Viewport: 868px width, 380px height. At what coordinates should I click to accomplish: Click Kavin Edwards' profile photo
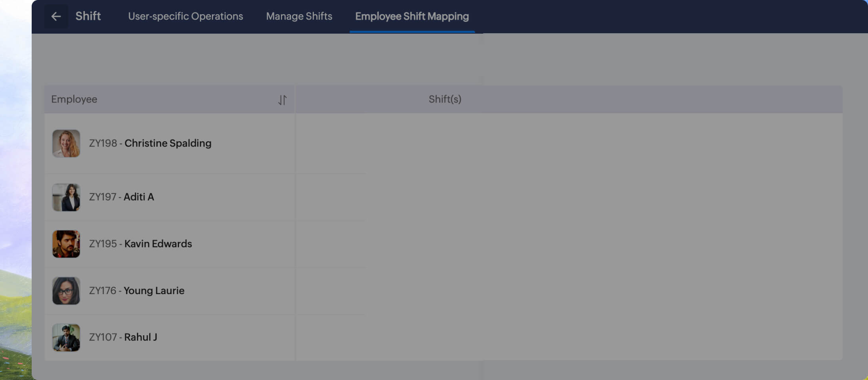[66, 244]
